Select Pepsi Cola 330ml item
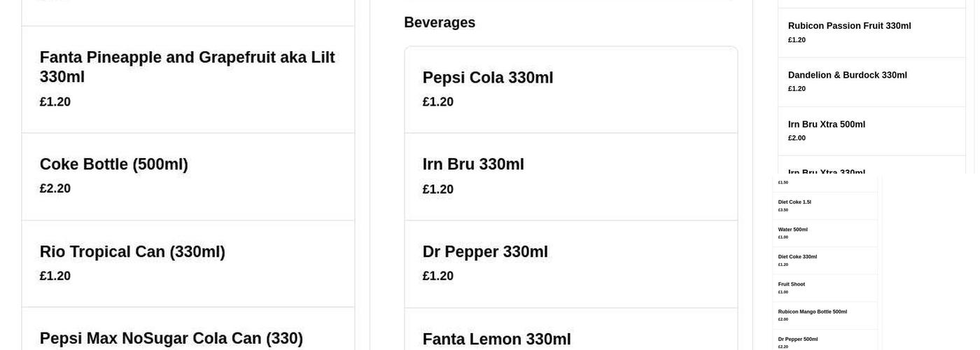Image resolution: width=980 pixels, height=350 pixels. pos(487,78)
